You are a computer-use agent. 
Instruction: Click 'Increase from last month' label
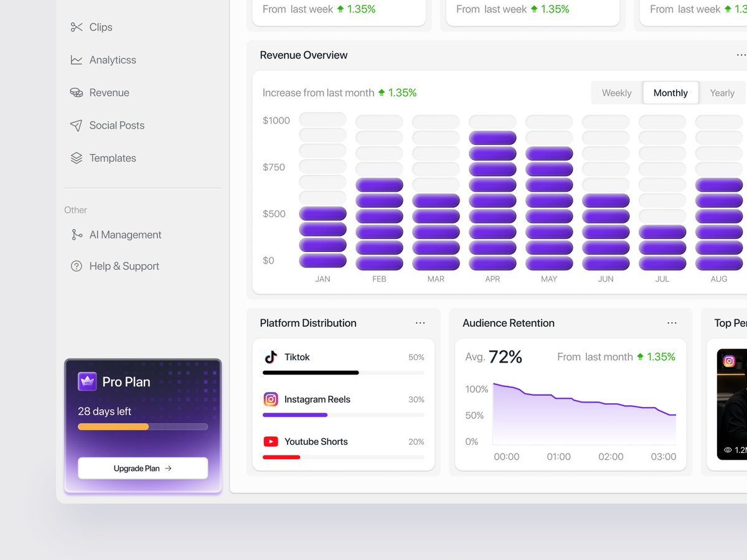pyautogui.click(x=318, y=93)
